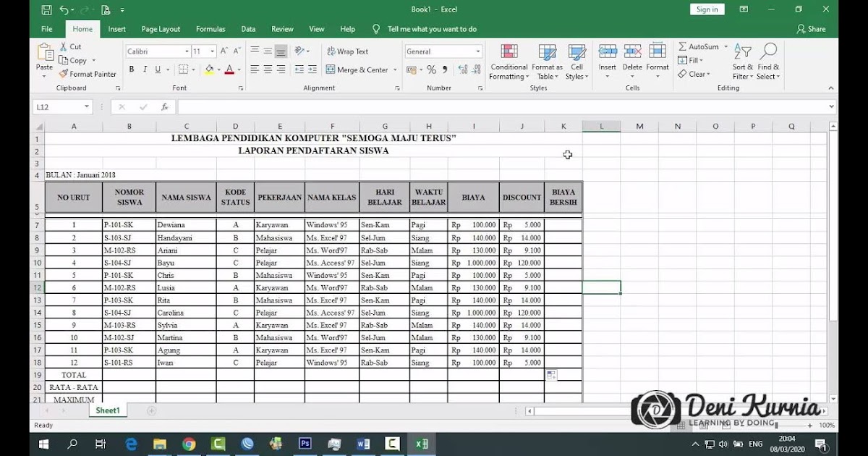868x456 pixels.
Task: Click Increase Indent icon
Action: (x=311, y=69)
